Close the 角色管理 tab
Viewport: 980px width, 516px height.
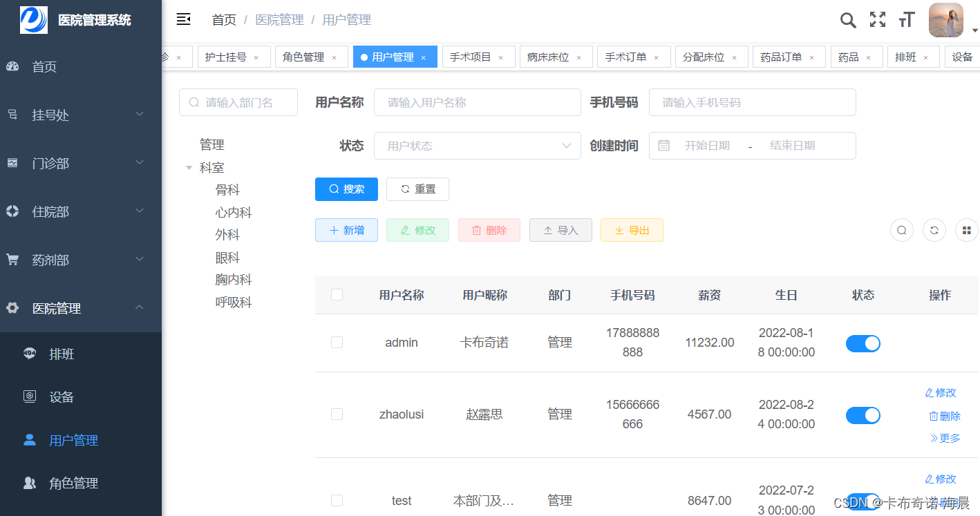coord(334,57)
